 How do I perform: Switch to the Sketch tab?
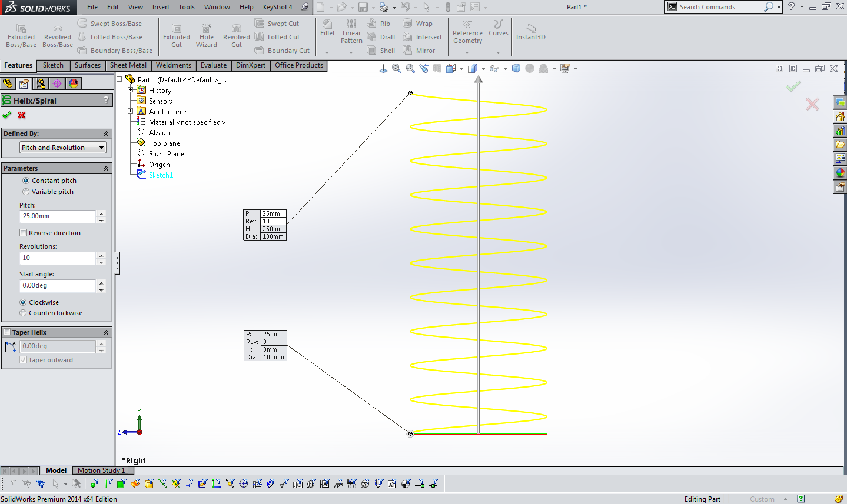point(53,65)
